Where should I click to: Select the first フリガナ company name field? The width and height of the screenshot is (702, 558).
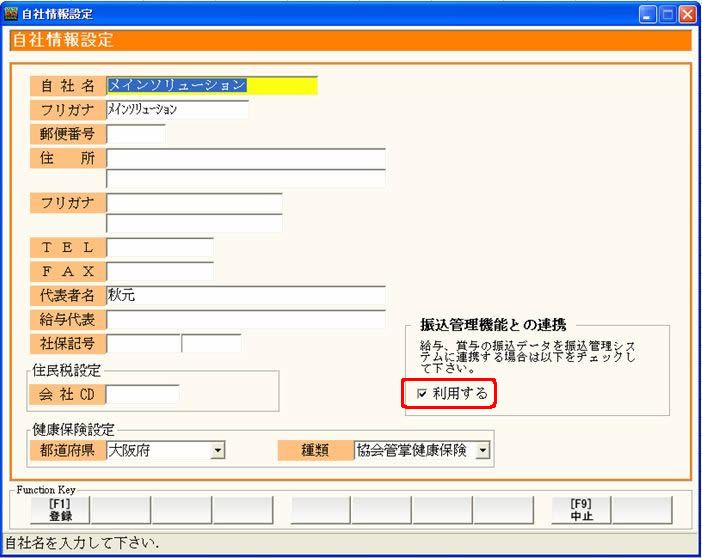[x=177, y=110]
